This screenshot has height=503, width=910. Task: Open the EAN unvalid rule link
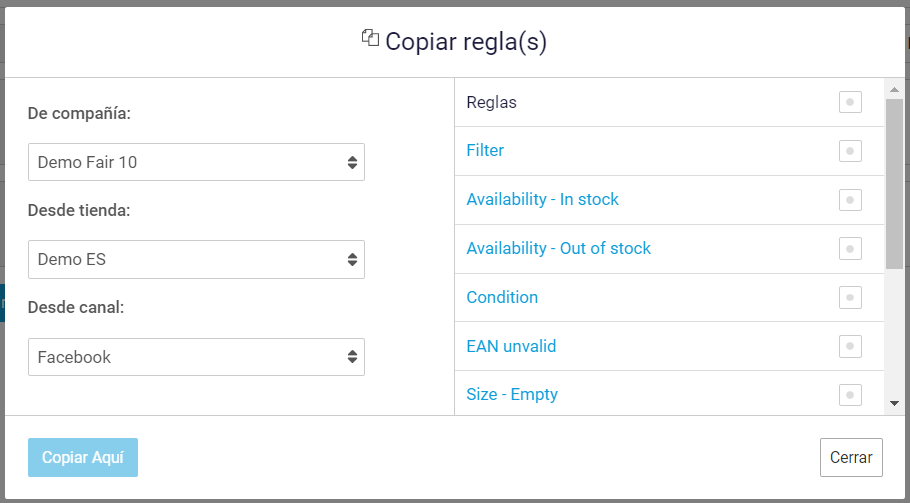(x=511, y=347)
